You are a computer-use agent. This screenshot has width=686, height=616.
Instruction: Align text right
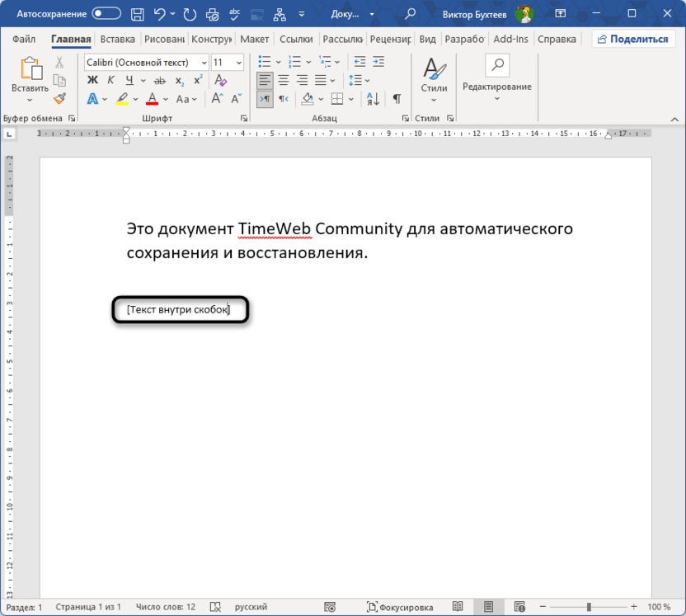tap(302, 81)
